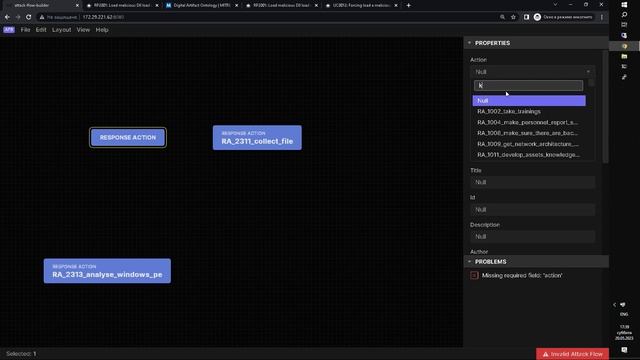Select the RA_2313_analyse_windows_pe node
The height and width of the screenshot is (360, 640).
point(107,271)
